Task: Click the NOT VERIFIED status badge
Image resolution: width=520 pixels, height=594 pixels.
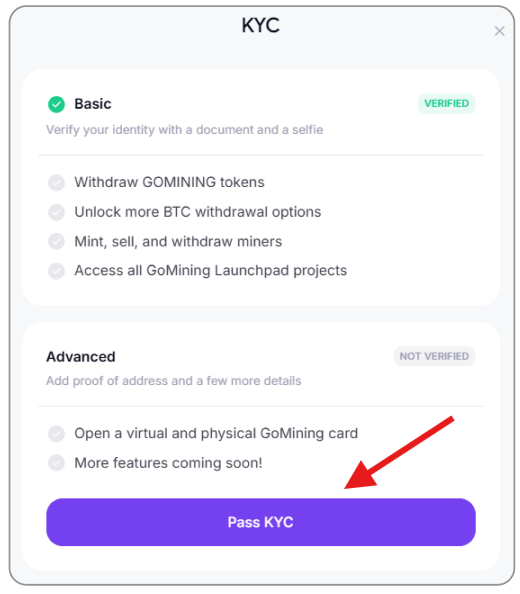Action: 434,356
